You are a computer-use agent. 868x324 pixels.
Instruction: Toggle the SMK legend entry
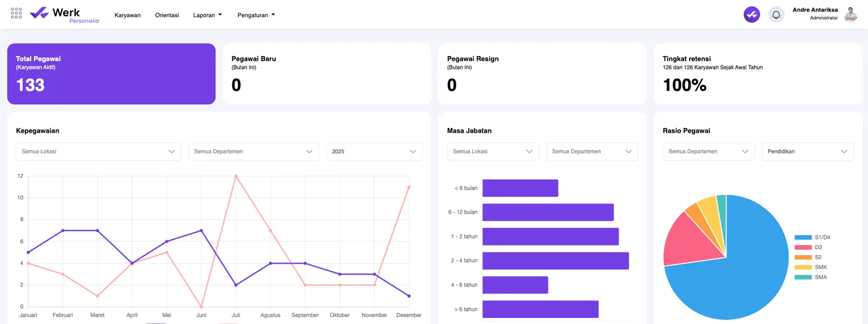[811, 267]
